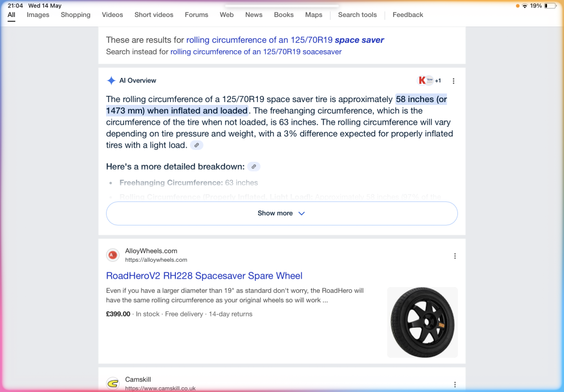Tap the battery indicator in status bar
This screenshot has width=564, height=392.
[x=549, y=6]
